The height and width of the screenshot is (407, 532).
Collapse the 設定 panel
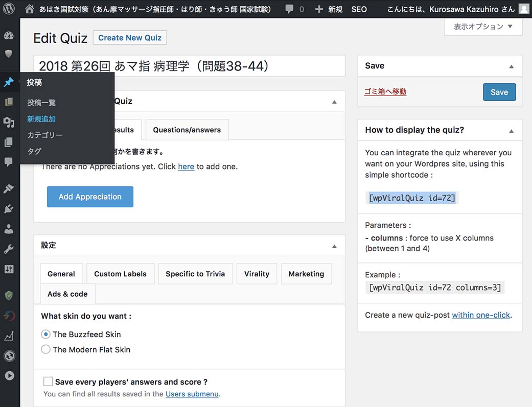coord(334,246)
